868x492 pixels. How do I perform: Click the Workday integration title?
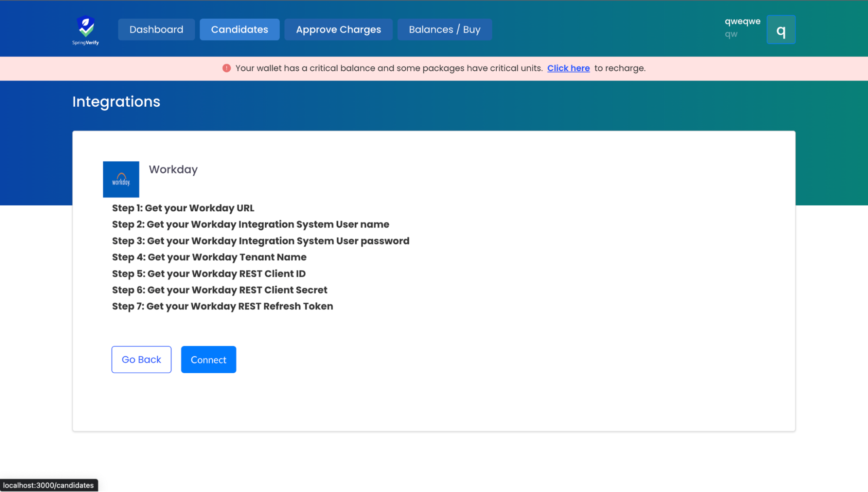coord(173,170)
